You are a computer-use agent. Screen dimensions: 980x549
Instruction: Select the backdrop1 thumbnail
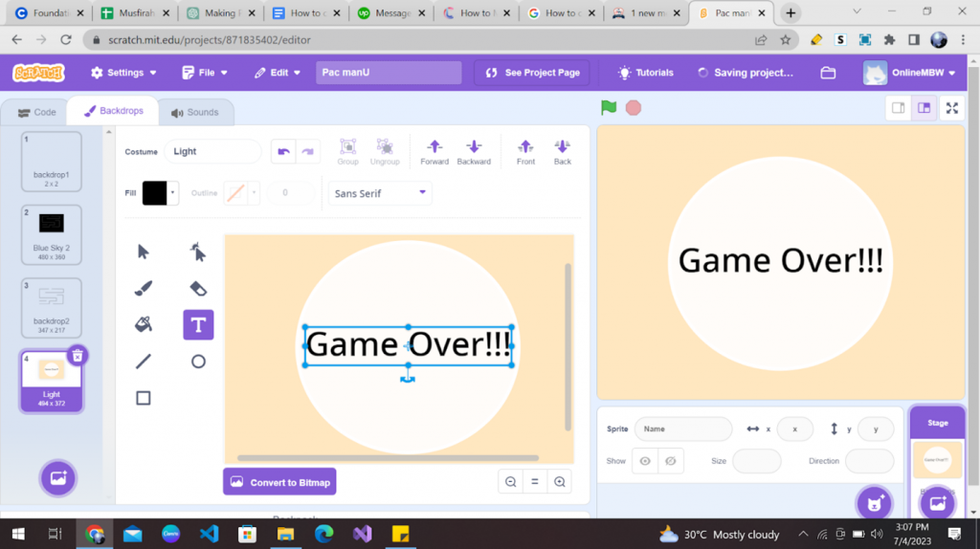click(52, 161)
